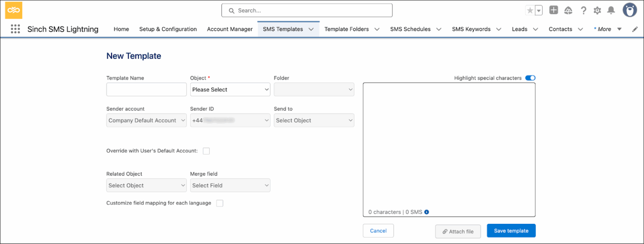Open the Object Please Select dropdown
Viewport: 644px width, 244px height.
click(230, 89)
